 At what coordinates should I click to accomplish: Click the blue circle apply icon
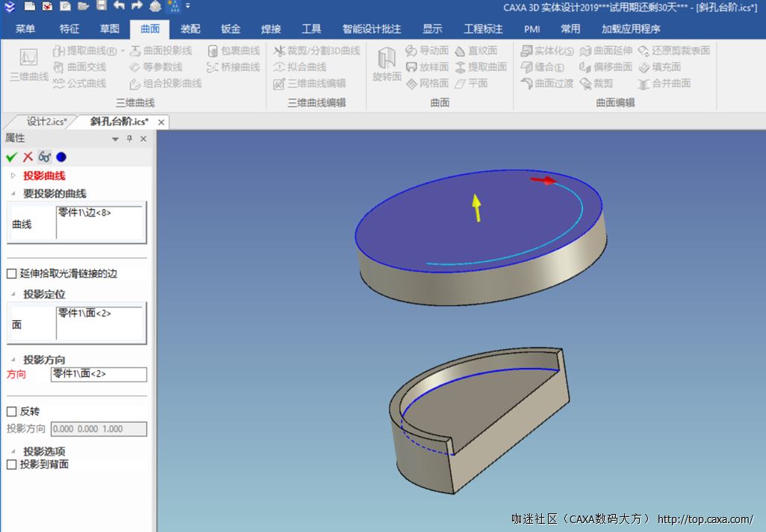point(61,157)
